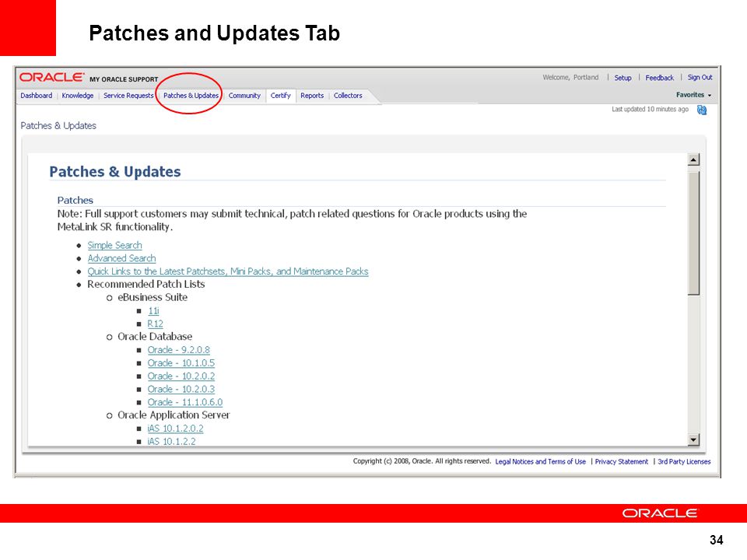Click the Setup link

tap(622, 78)
